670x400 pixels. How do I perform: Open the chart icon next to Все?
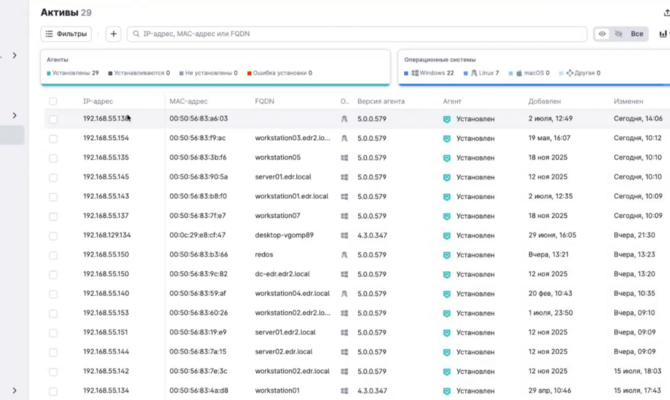coord(663,34)
